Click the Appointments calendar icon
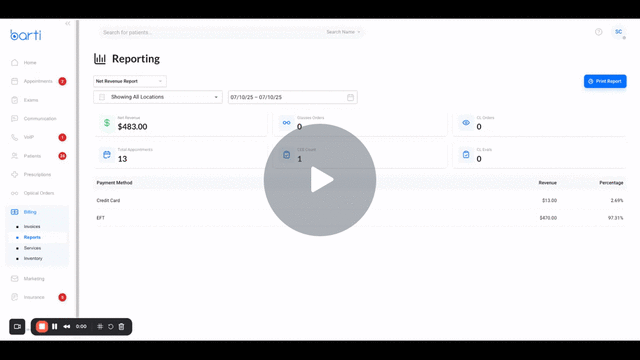Viewport: 640px width, 360px height. coord(15,81)
